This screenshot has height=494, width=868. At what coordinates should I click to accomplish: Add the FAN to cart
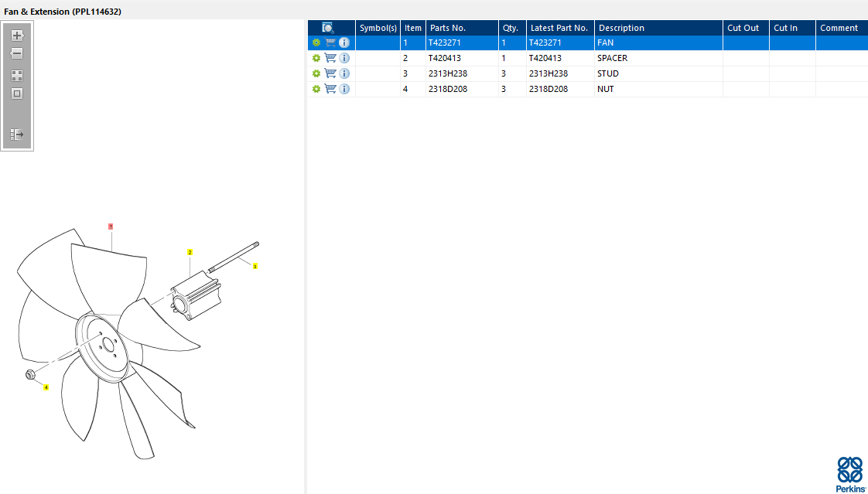click(x=330, y=43)
